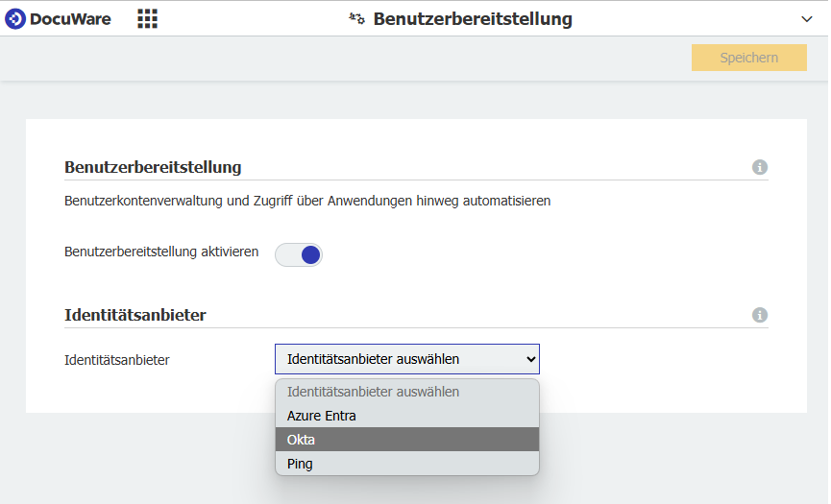This screenshot has height=504, width=831.
Task: Click the Benutzerbereitstellung page title
Action: click(x=473, y=19)
